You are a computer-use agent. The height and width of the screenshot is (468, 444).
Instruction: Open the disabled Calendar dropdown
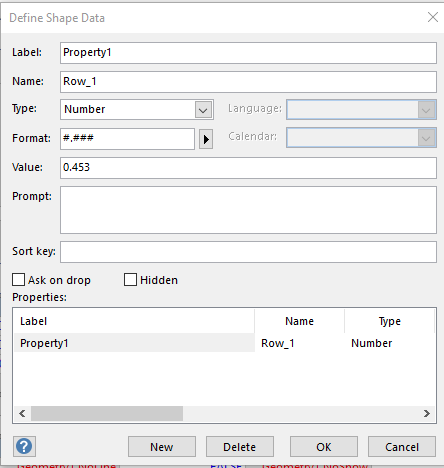tap(361, 138)
